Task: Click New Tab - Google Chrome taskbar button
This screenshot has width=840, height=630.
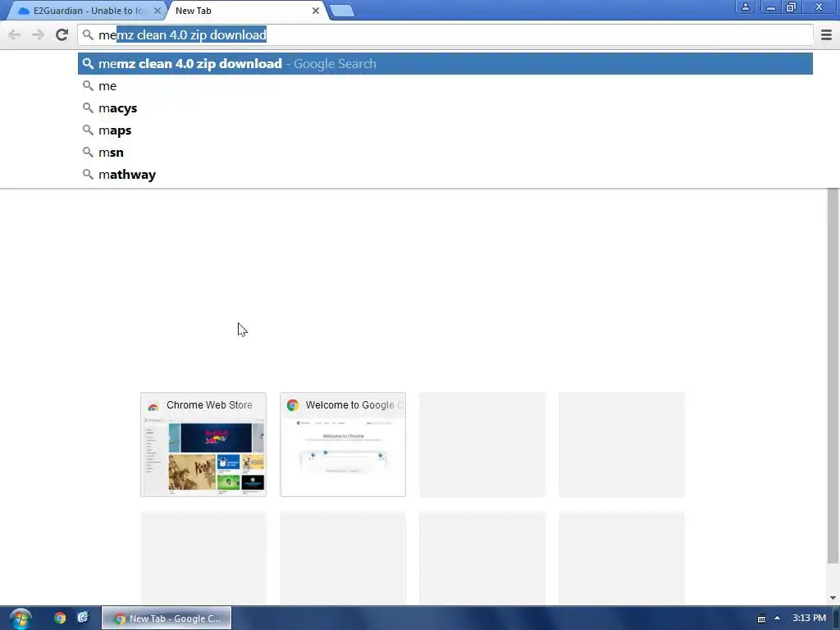Action: tap(167, 619)
